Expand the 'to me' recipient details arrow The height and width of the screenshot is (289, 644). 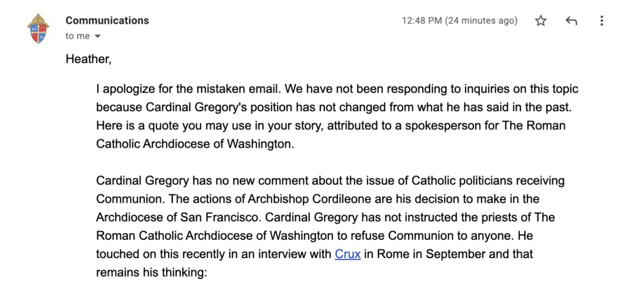pos(98,36)
